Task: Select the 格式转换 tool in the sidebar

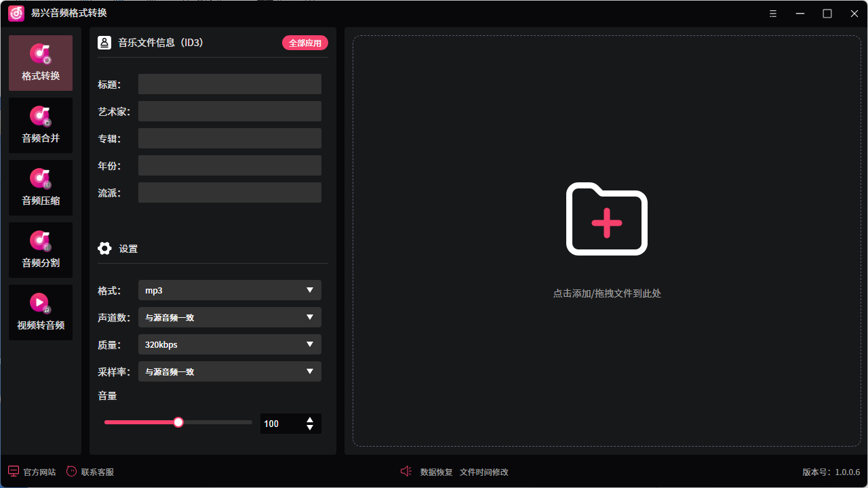Action: coord(40,62)
